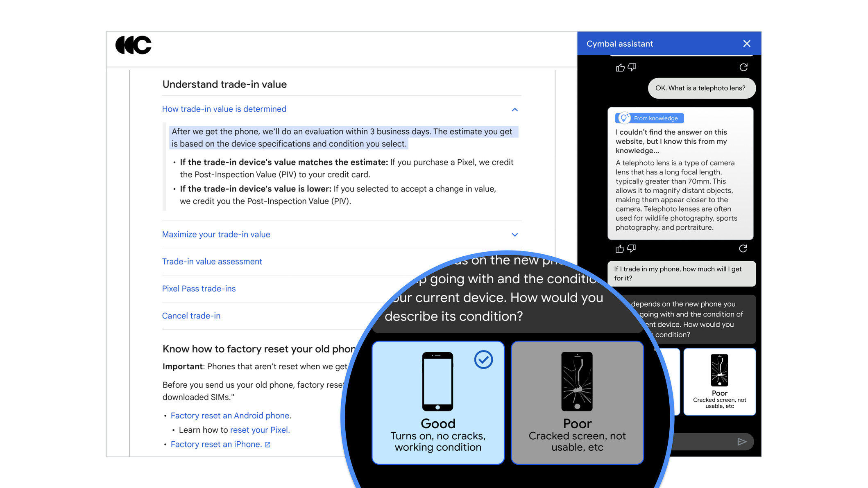Click the CC logo in the page header
Viewport: 868px width, 488px height.
[134, 45]
